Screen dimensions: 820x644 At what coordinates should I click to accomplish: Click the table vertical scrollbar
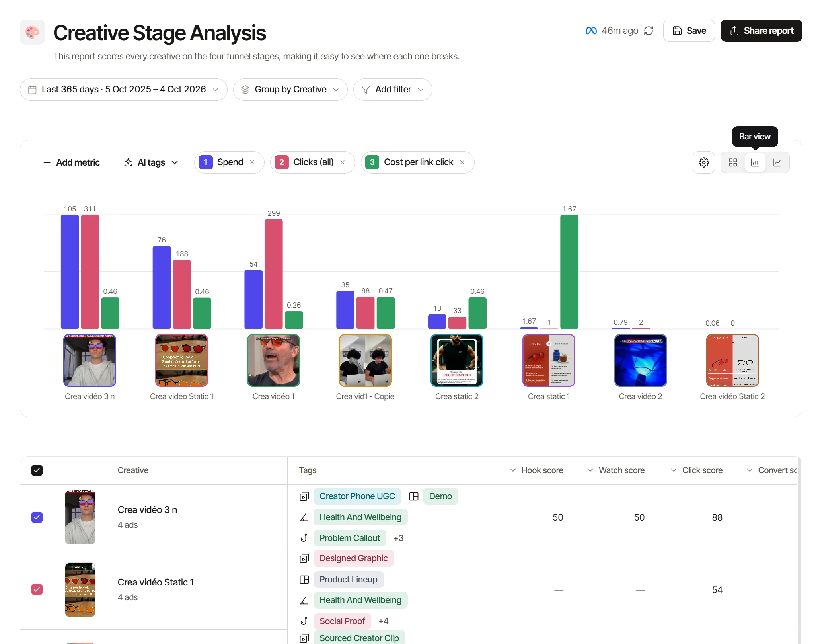pos(799,550)
